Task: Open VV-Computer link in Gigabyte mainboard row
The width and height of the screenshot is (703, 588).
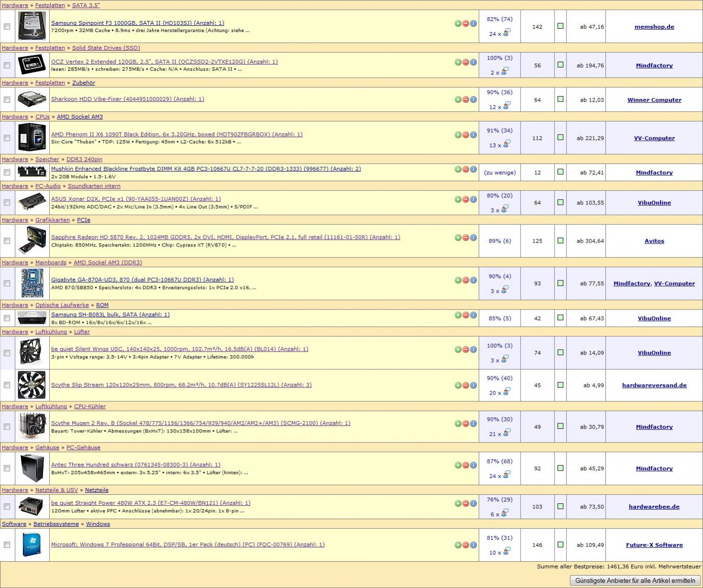Action: pos(674,284)
